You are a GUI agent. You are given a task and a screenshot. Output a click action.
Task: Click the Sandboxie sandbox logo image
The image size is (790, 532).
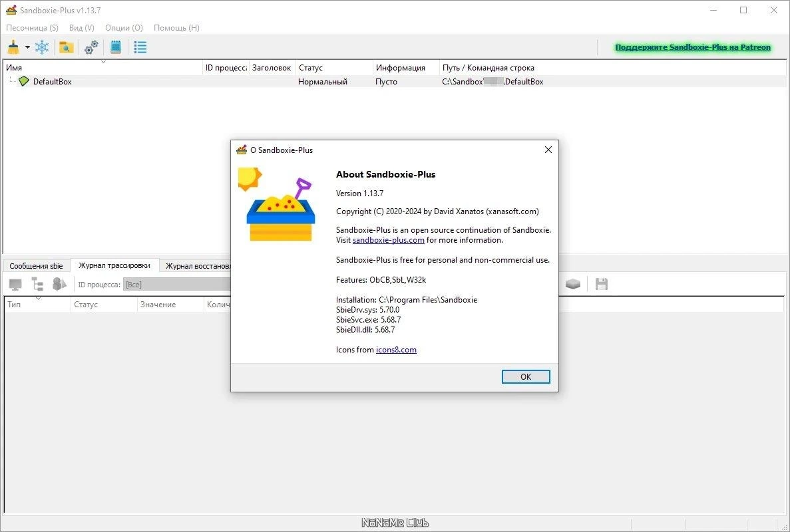coord(277,204)
